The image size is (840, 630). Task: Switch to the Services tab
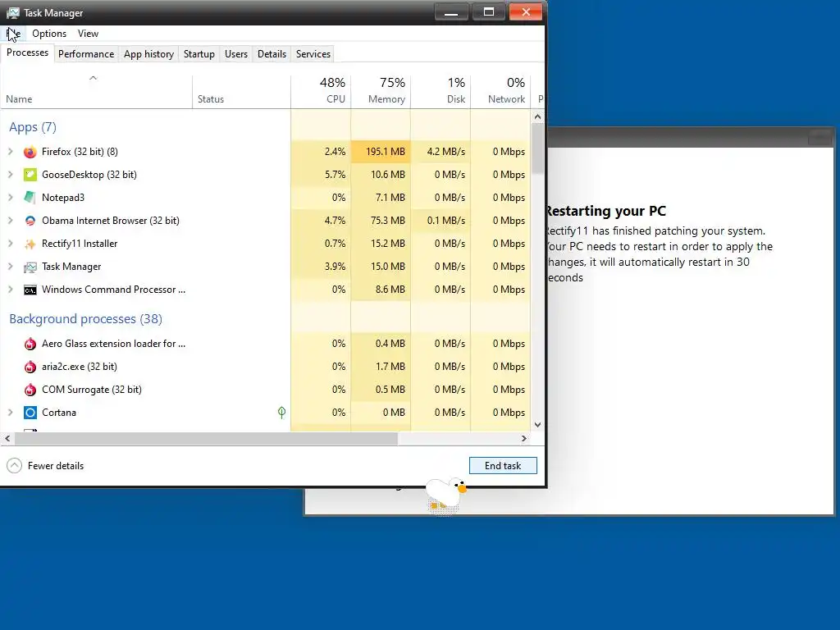tap(313, 54)
